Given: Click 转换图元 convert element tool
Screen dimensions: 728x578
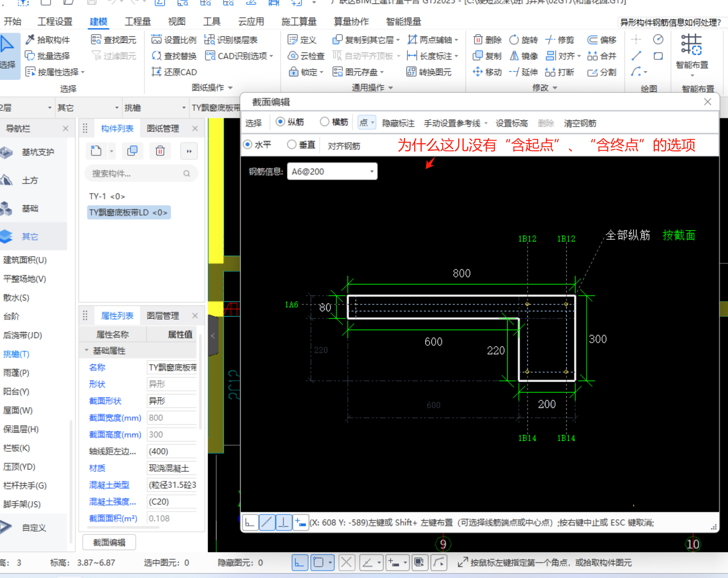Looking at the screenshot, I should 429,72.
